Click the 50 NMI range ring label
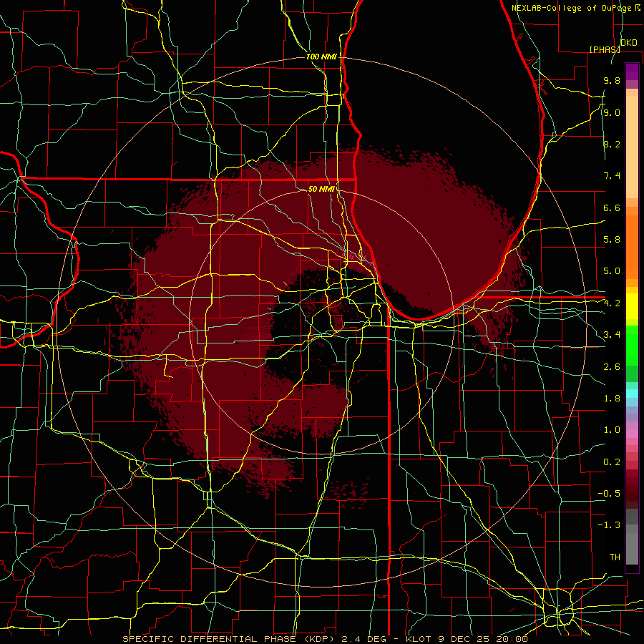Screen dimensions: 644x644 pos(321,189)
